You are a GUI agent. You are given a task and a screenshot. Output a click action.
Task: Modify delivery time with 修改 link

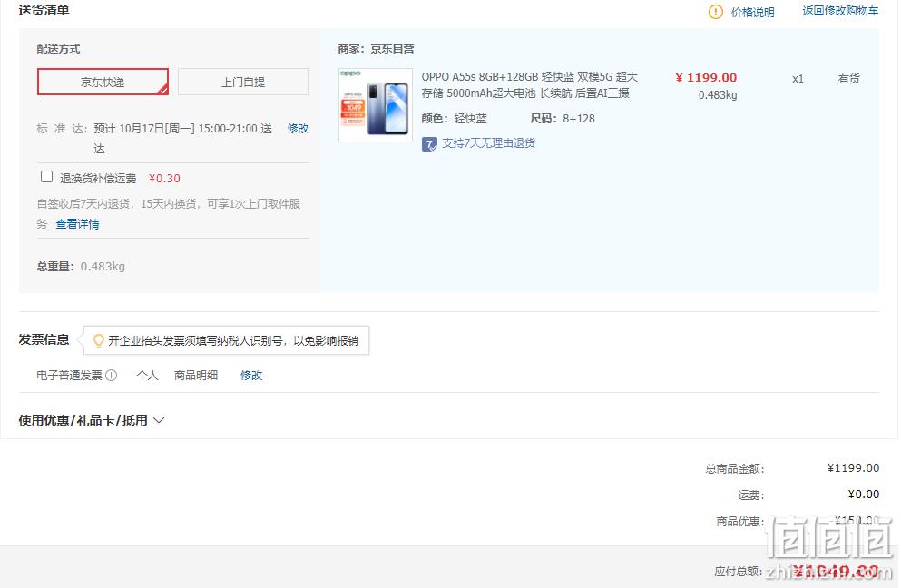tap(298, 128)
